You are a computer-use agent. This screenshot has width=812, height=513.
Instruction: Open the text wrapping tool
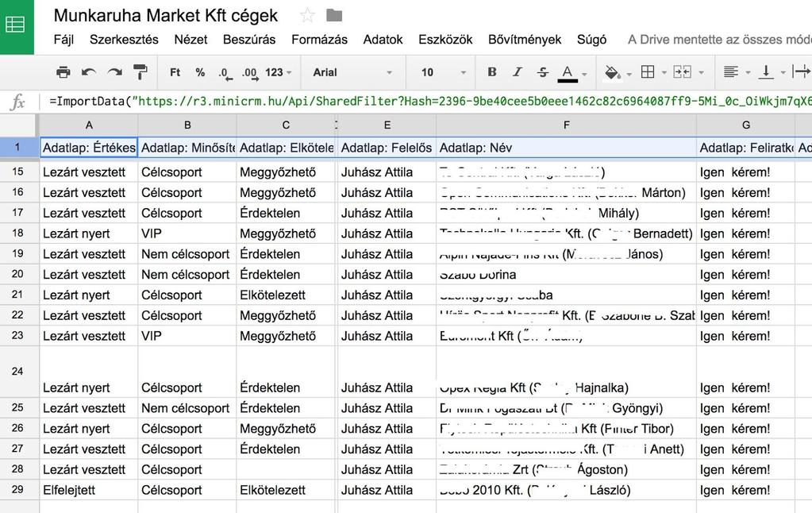[x=801, y=72]
